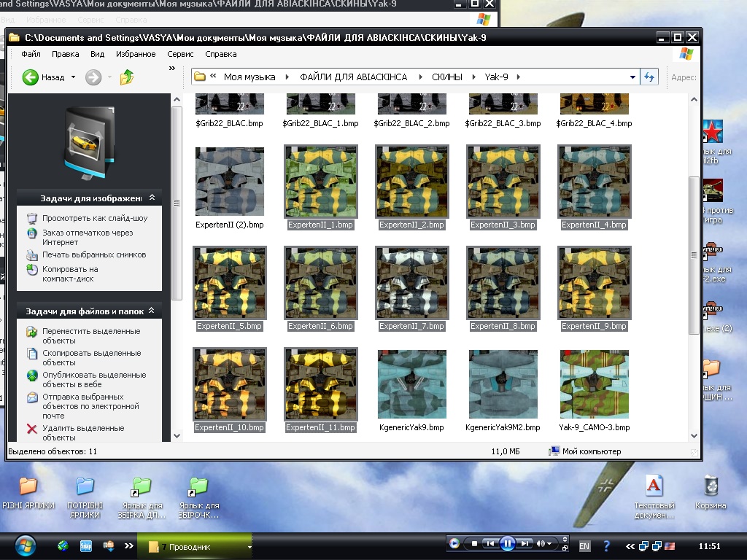Click the file list scrollbar up arrow
The width and height of the screenshot is (747, 560).
[x=694, y=99]
